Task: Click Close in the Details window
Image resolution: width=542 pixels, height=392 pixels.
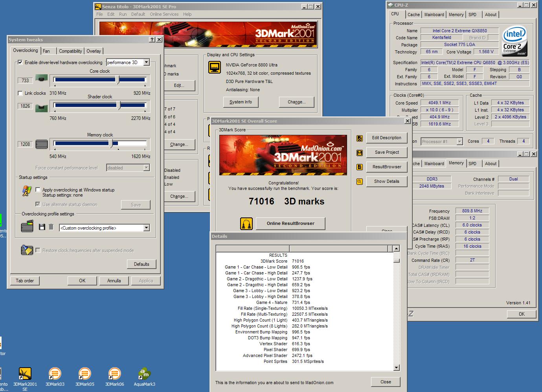Action: point(386,382)
